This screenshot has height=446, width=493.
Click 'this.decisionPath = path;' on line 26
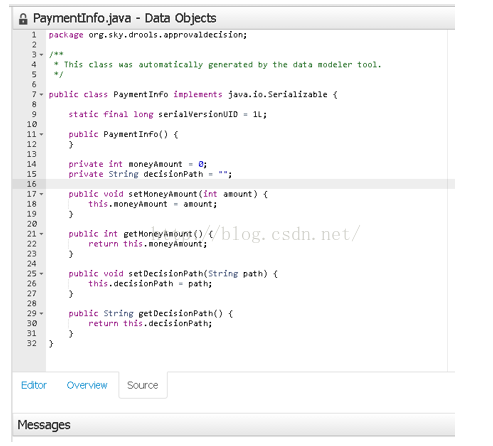point(150,284)
